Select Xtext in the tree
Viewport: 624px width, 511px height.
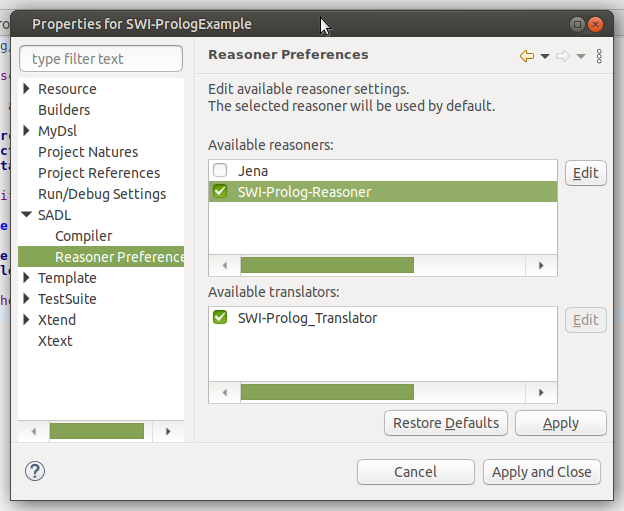coord(55,341)
